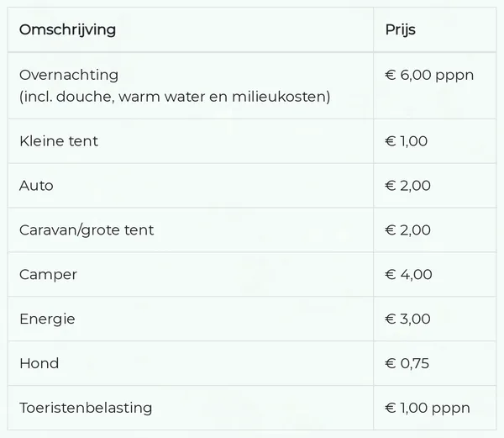Select the € 4,00 Camper price
Image resolution: width=504 pixels, height=438 pixels.
[408, 275]
